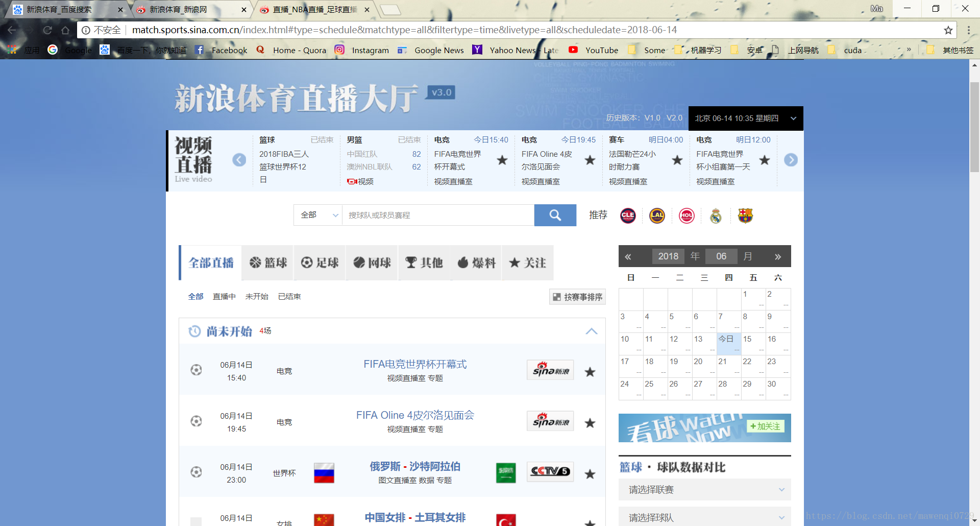This screenshot has width=980, height=526.
Task: Switch to the 爆料 tab
Action: point(476,263)
